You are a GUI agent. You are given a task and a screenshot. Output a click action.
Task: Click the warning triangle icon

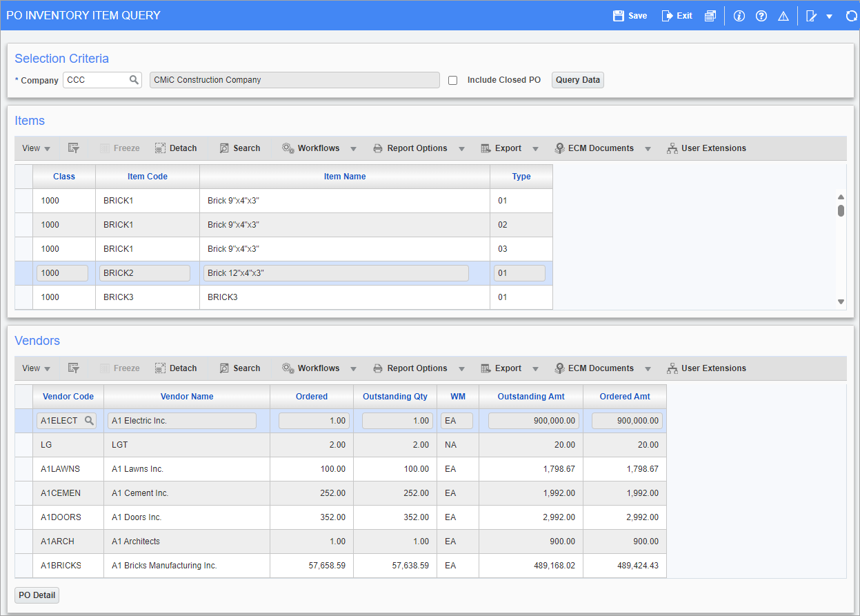tap(783, 16)
